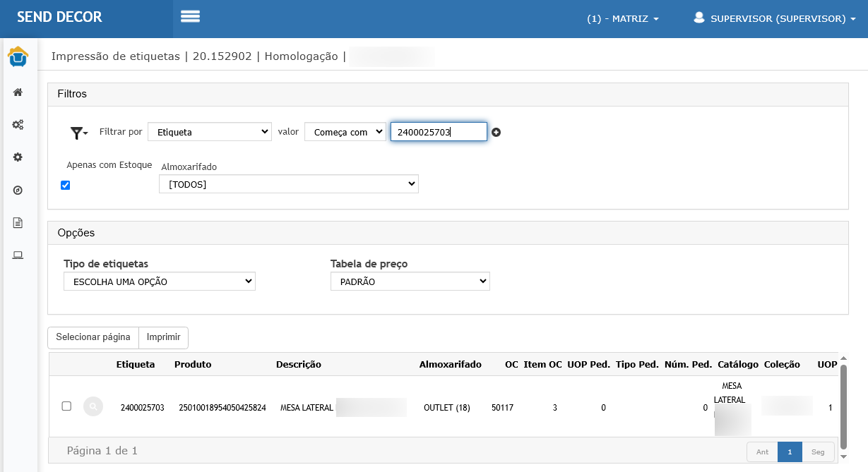Open the hamburger menu in the header
The image size is (868, 472).
(191, 16)
